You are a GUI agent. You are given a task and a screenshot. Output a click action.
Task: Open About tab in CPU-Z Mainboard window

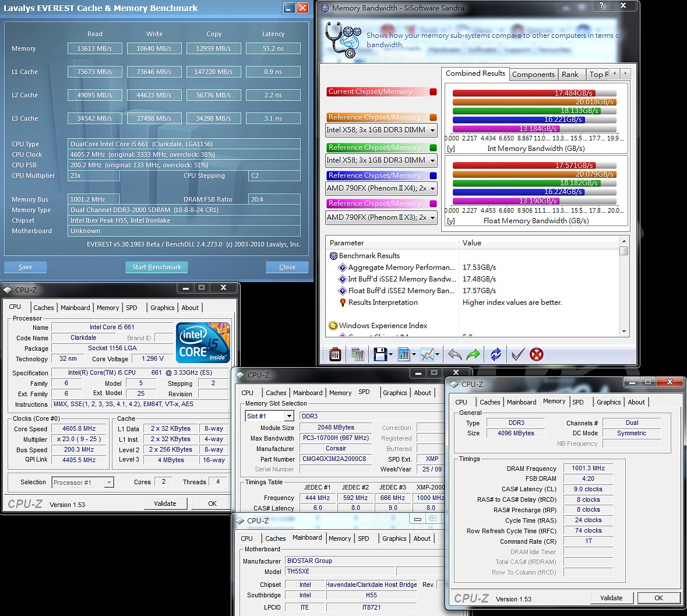(x=422, y=538)
